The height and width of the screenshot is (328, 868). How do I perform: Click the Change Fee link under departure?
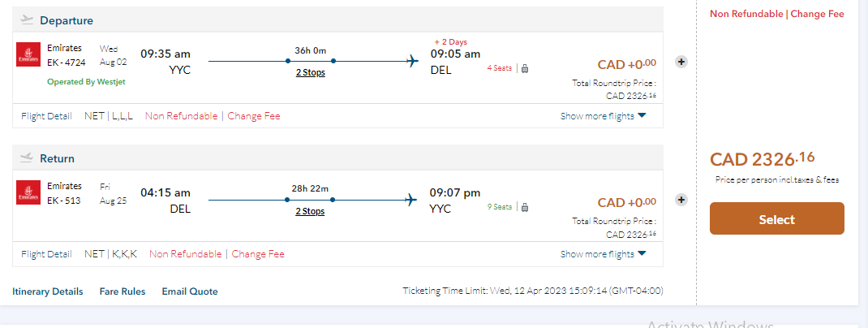254,116
